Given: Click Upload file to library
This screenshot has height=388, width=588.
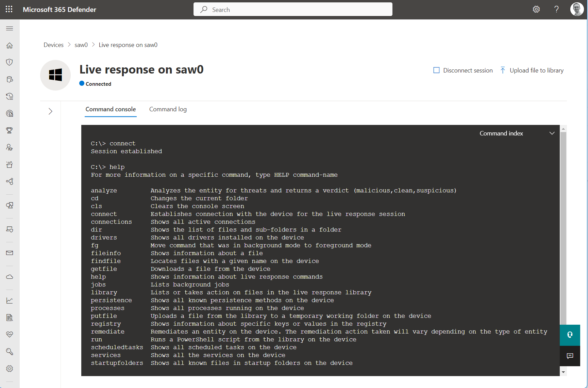Looking at the screenshot, I should [532, 70].
